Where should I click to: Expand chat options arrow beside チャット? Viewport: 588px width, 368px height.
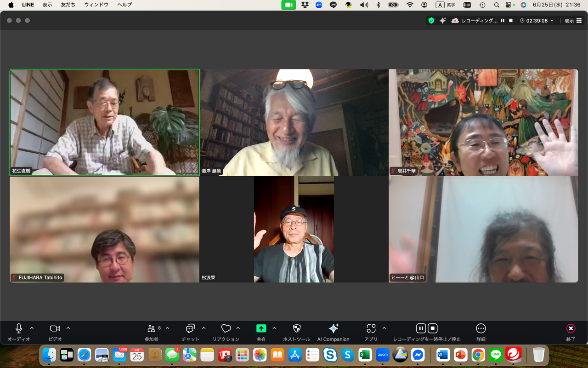pos(204,328)
